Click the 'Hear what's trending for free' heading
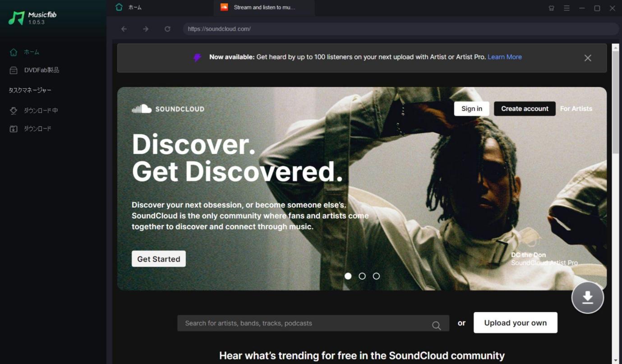This screenshot has height=364, width=622. [x=362, y=355]
